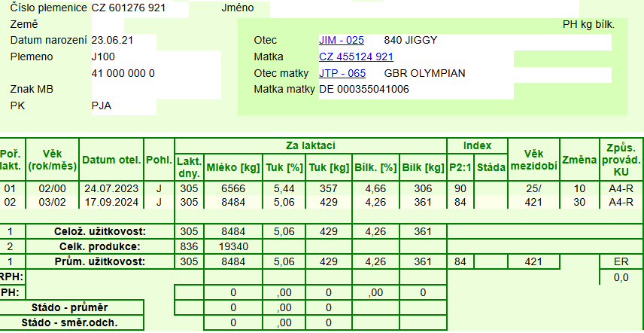Image resolution: width=644 pixels, height=333 pixels.
Task: Click the Matka matky value DE 000355041006
Action: click(x=364, y=89)
